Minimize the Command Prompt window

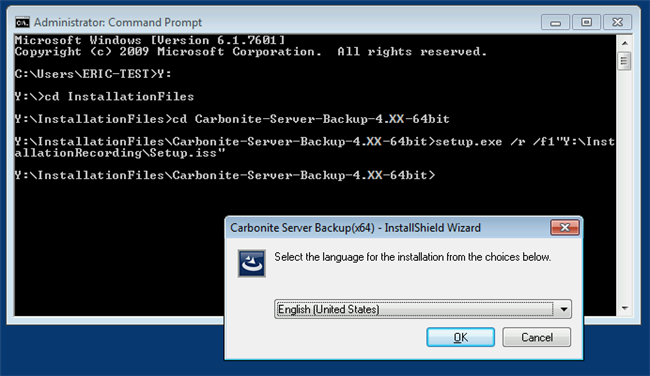[x=555, y=22]
